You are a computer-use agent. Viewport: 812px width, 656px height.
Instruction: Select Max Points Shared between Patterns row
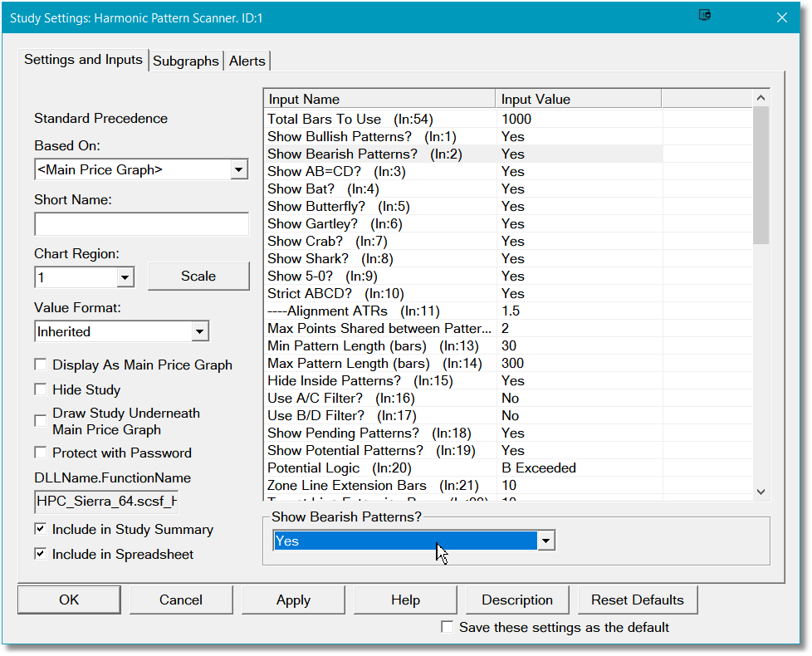pyautogui.click(x=463, y=328)
